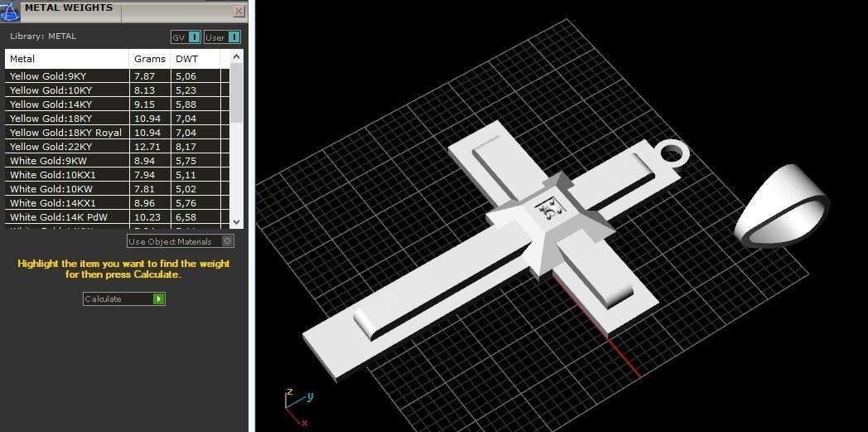Select the bail loop object in viewport
This screenshot has height=432, width=868.
[x=782, y=206]
